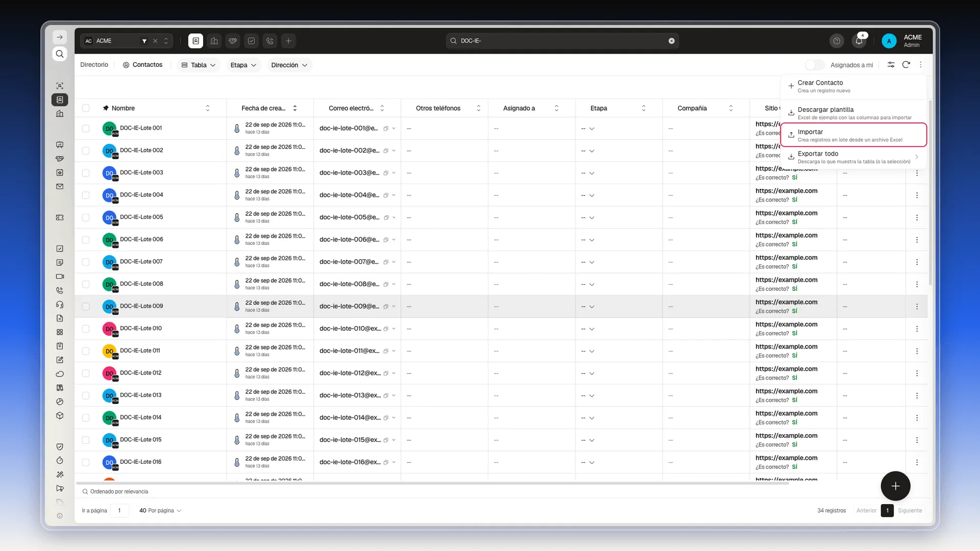Open the contacts module icon in top toolbar
This screenshot has height=551, width=980.
pyautogui.click(x=195, y=41)
